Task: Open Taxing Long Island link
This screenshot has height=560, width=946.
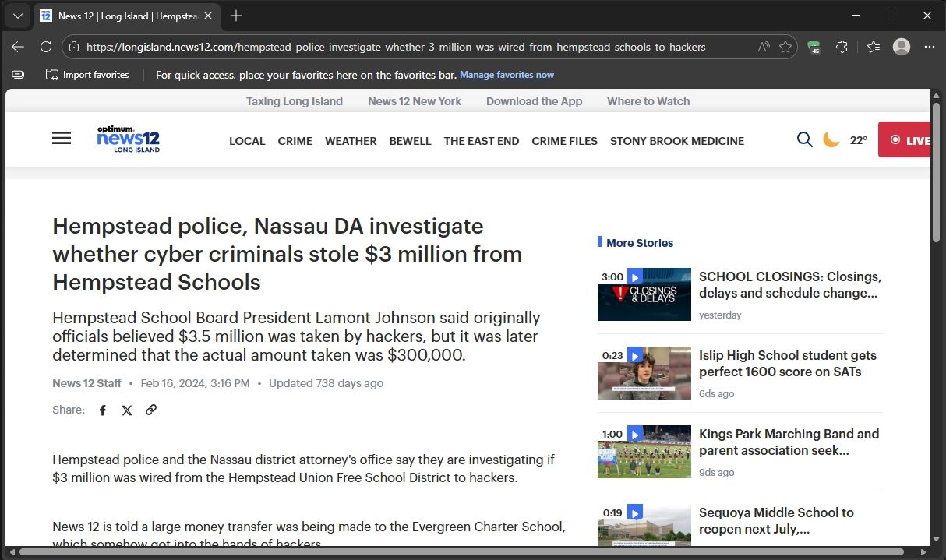Action: [x=295, y=101]
